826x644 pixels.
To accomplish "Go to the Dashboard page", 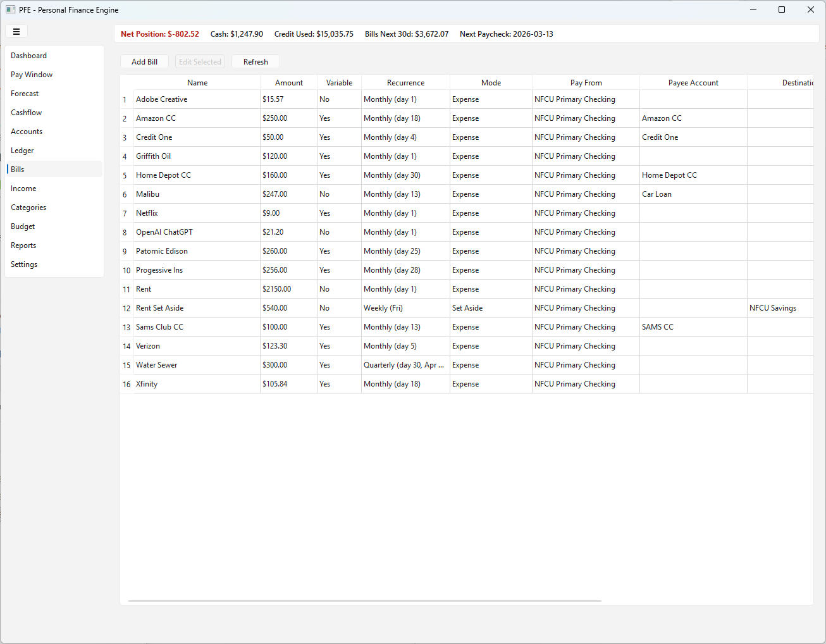I will [x=29, y=55].
